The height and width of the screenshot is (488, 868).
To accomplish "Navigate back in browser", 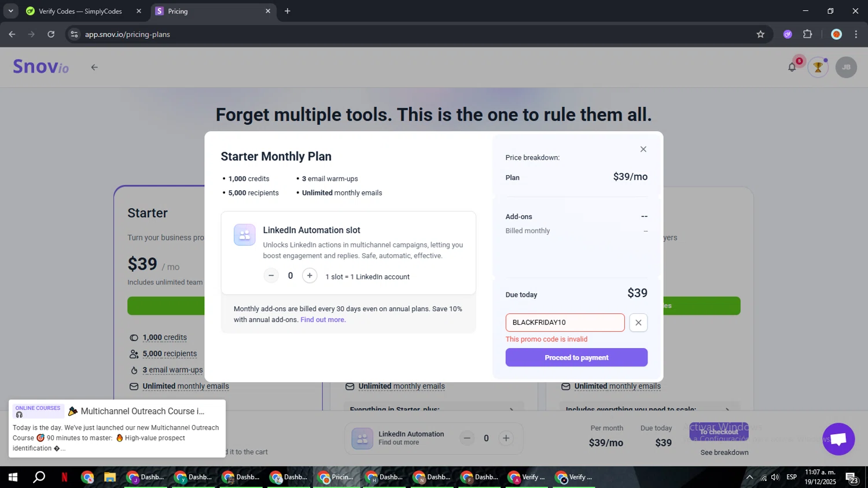I will [x=12, y=34].
